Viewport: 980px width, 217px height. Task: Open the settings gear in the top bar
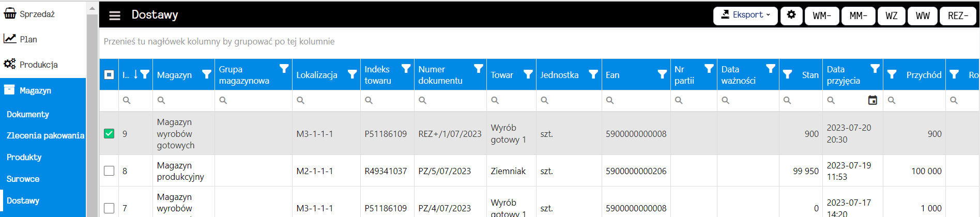point(791,16)
